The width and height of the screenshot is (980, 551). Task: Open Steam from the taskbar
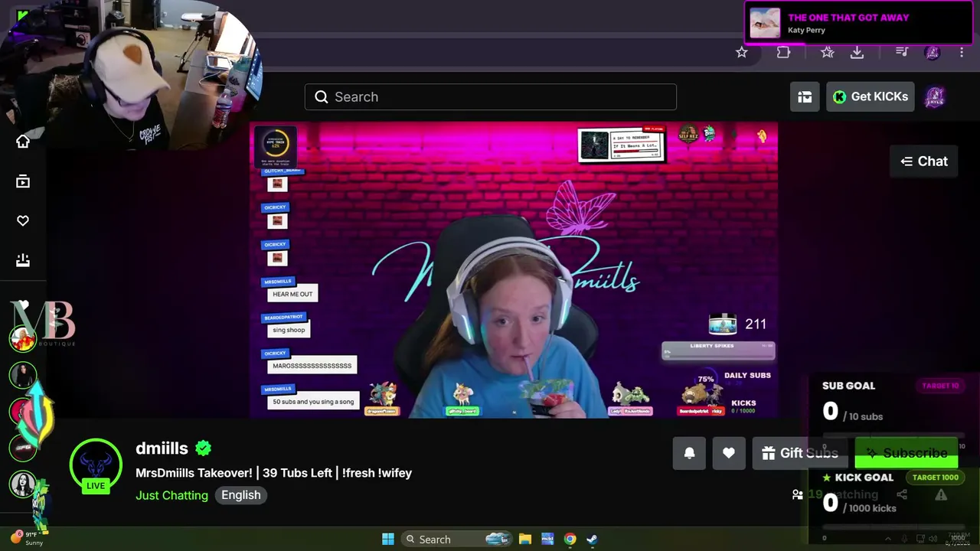592,540
